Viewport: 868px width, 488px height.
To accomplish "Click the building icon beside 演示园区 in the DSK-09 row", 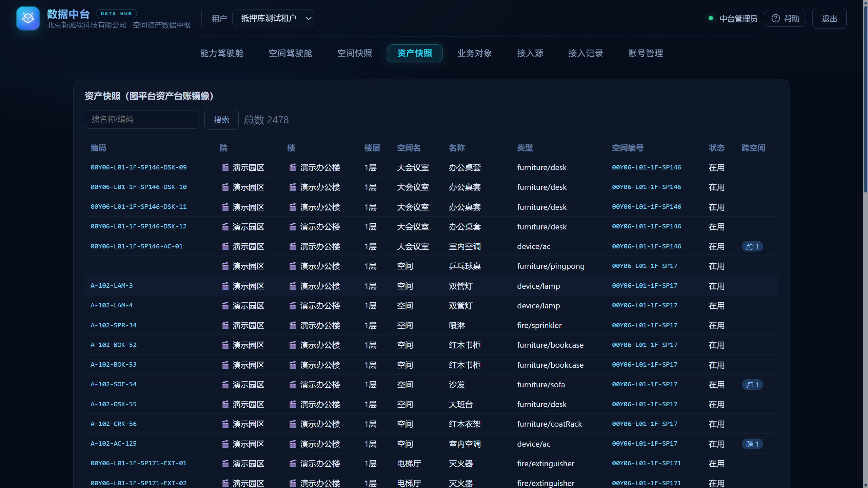I will click(x=225, y=167).
